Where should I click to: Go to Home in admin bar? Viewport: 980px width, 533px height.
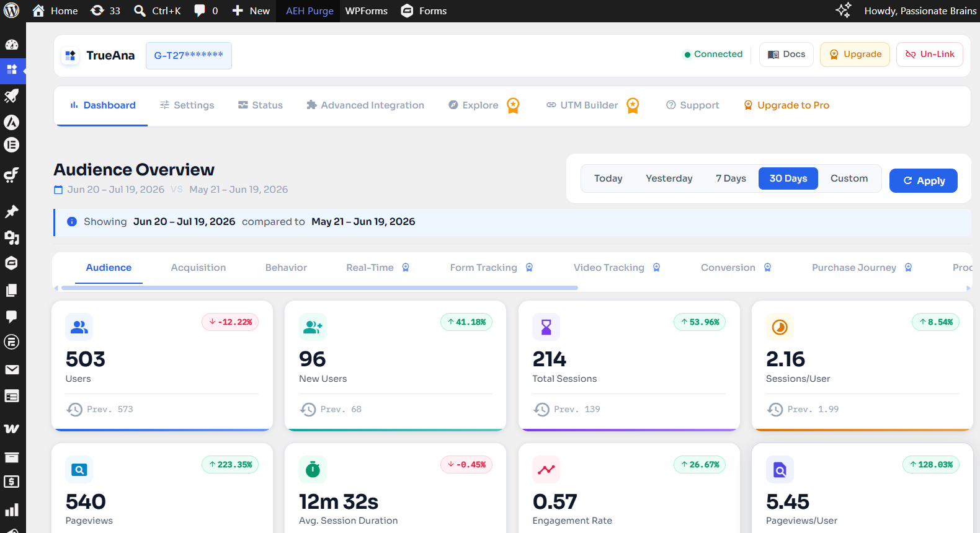pos(55,11)
